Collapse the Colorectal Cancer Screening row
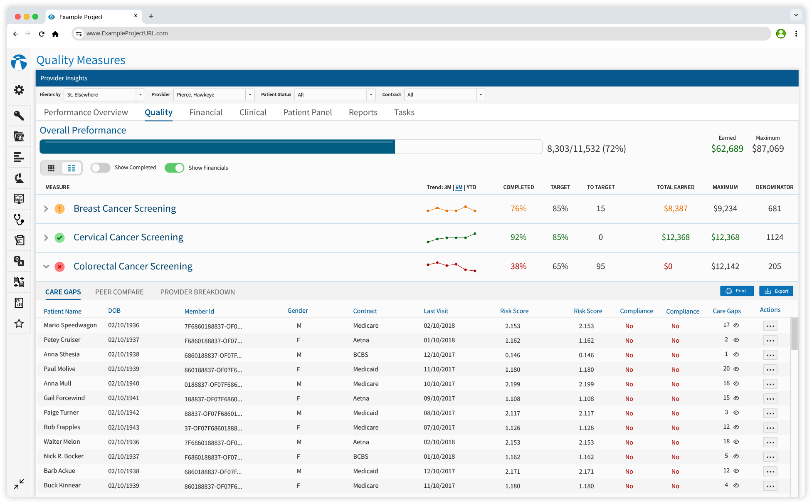Viewport: 812px width, 504px height. 46,267
